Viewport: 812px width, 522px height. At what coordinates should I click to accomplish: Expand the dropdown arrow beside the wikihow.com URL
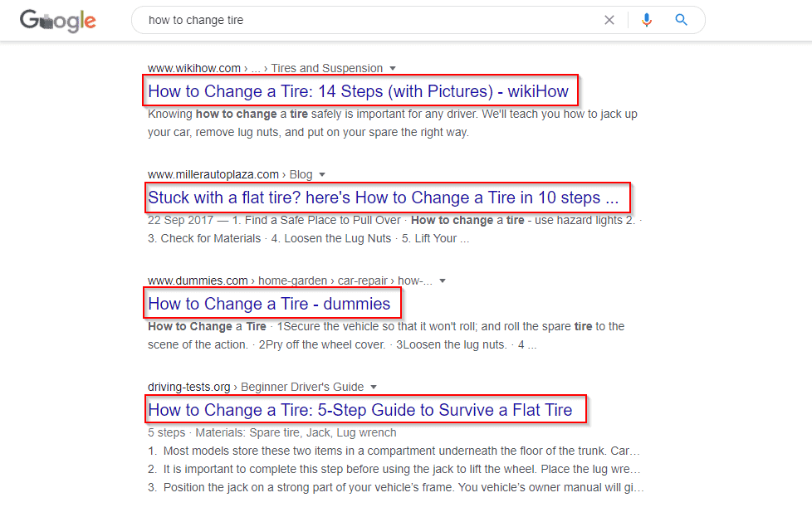tap(393, 68)
